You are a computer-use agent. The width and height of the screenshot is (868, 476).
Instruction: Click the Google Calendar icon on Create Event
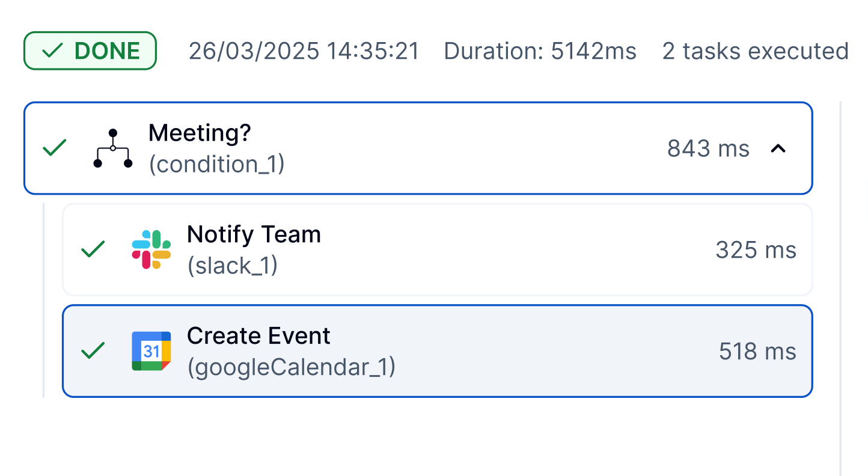[151, 351]
